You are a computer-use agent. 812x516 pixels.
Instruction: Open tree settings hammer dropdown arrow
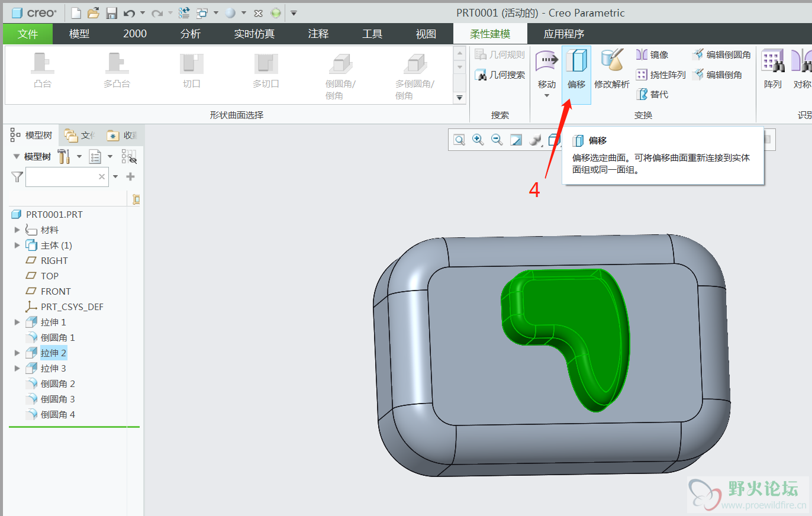(79, 157)
